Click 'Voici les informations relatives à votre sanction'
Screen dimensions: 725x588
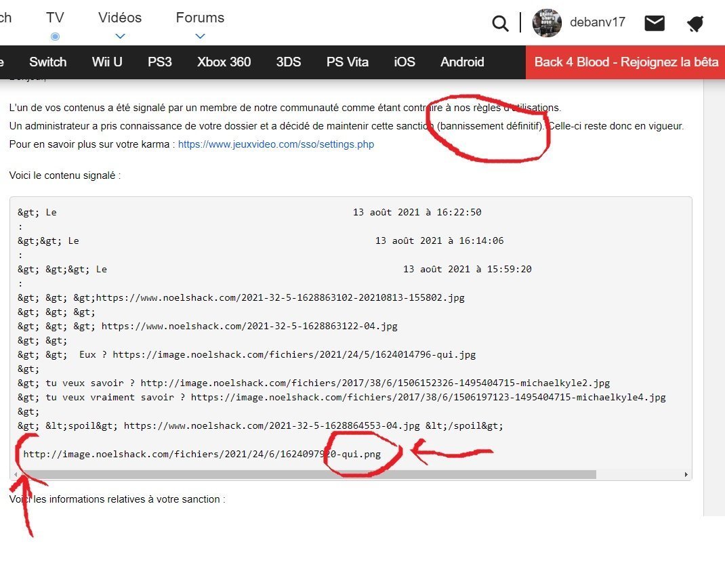[x=117, y=499]
